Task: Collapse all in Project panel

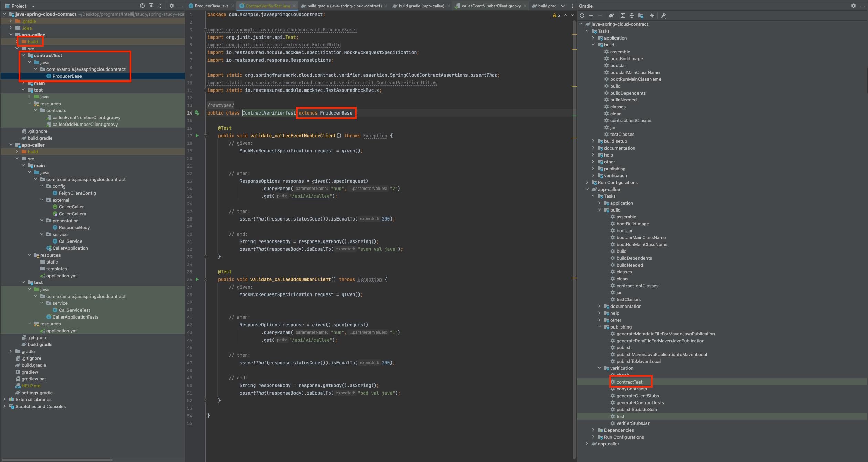Action: [x=160, y=6]
